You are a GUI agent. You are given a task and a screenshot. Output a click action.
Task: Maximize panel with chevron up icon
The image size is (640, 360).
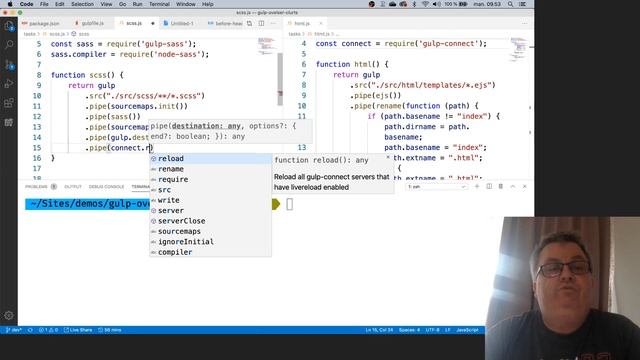(x=513, y=187)
